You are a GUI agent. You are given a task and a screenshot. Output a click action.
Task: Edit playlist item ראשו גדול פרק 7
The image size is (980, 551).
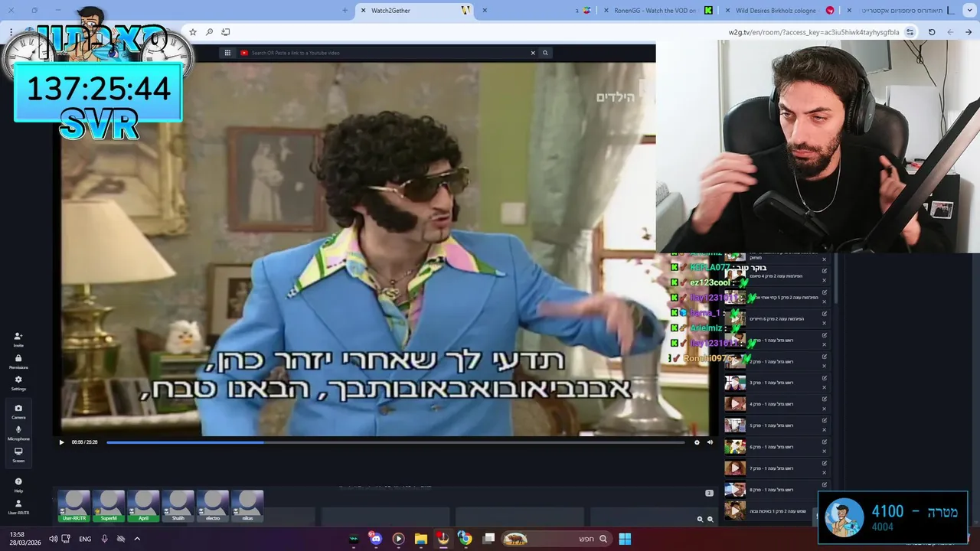tap(825, 463)
